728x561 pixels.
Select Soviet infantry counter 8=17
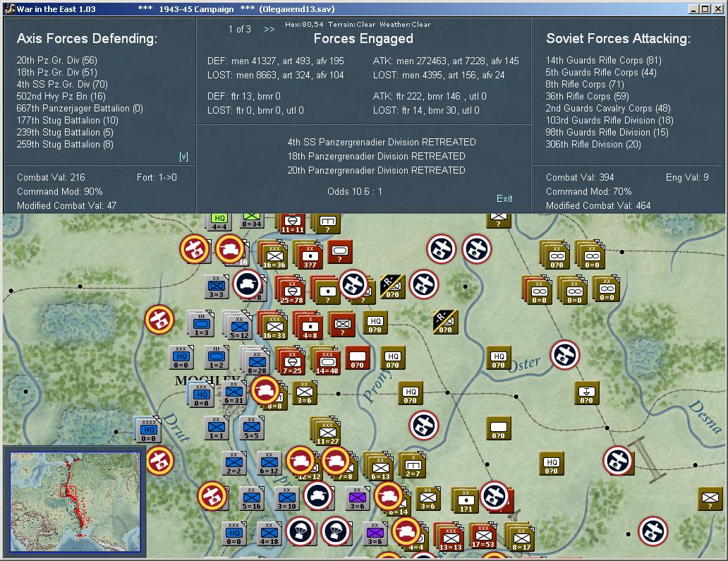[521, 538]
